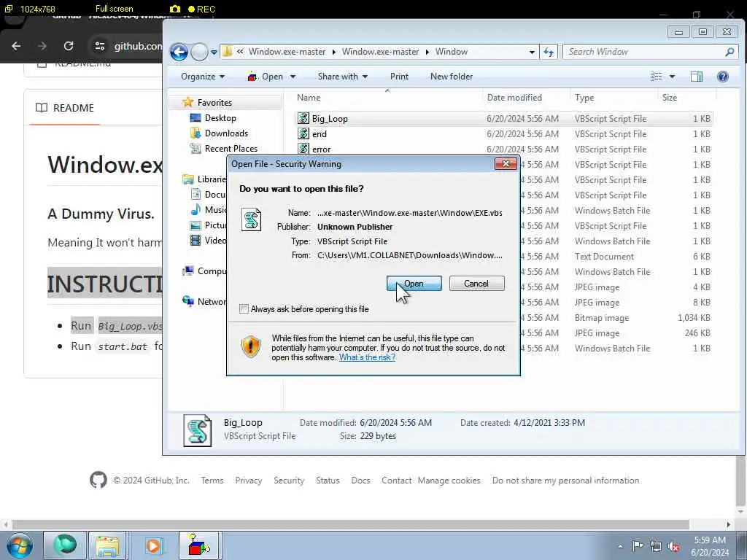Screen dimensions: 747x560
Task: Click the Open toolbar button
Action: pos(266,77)
